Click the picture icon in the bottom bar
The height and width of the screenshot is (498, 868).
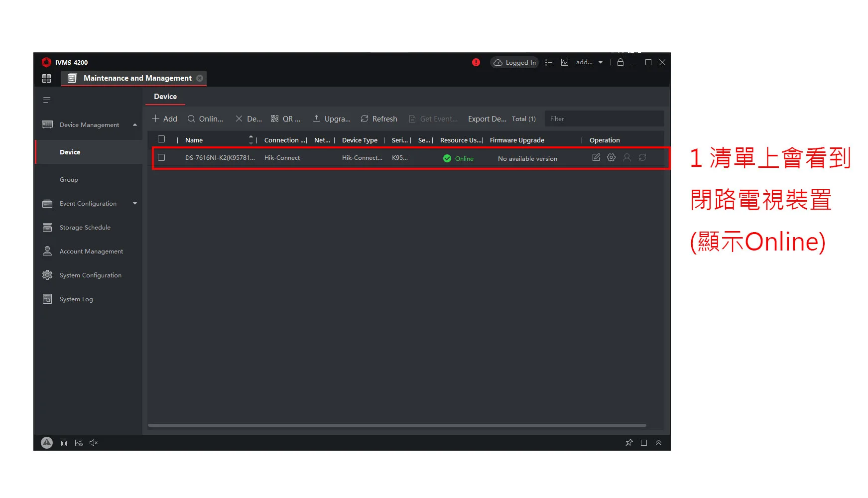pos(79,443)
